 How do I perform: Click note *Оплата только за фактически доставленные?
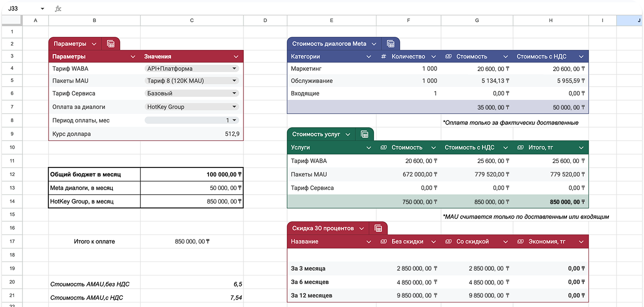pyautogui.click(x=510, y=122)
